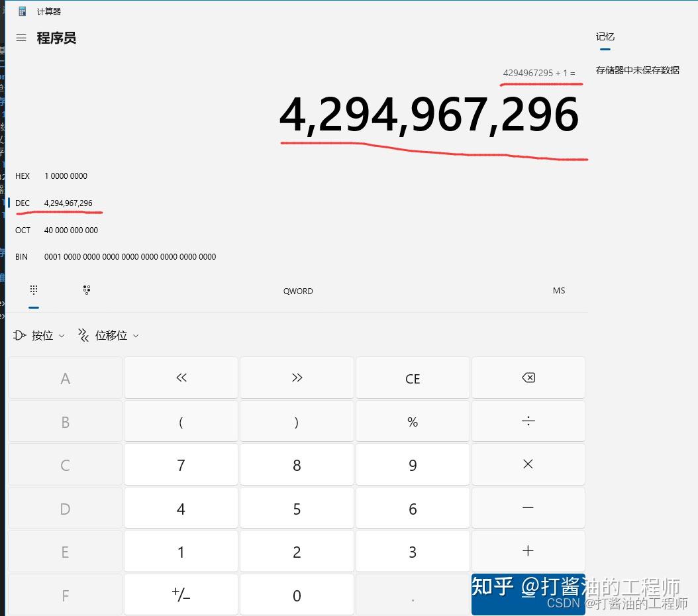Click the backspace icon
698x616 pixels.
point(528,377)
